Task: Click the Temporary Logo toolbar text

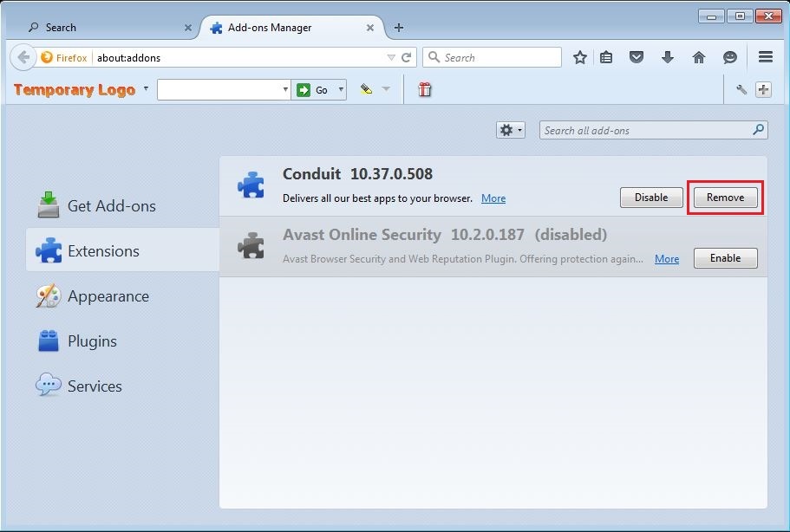Action: point(75,90)
